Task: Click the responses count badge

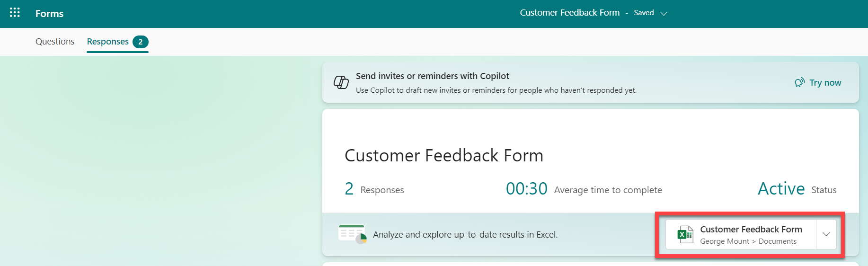Action: 141,42
